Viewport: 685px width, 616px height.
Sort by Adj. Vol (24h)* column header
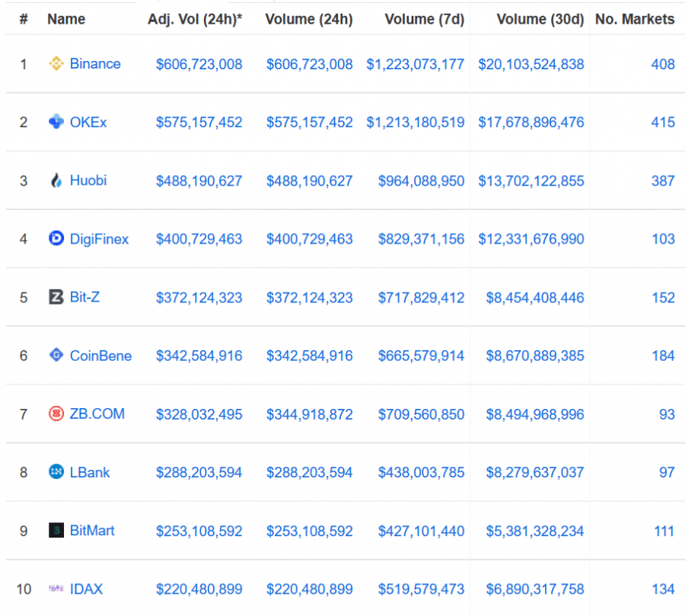tap(195, 20)
